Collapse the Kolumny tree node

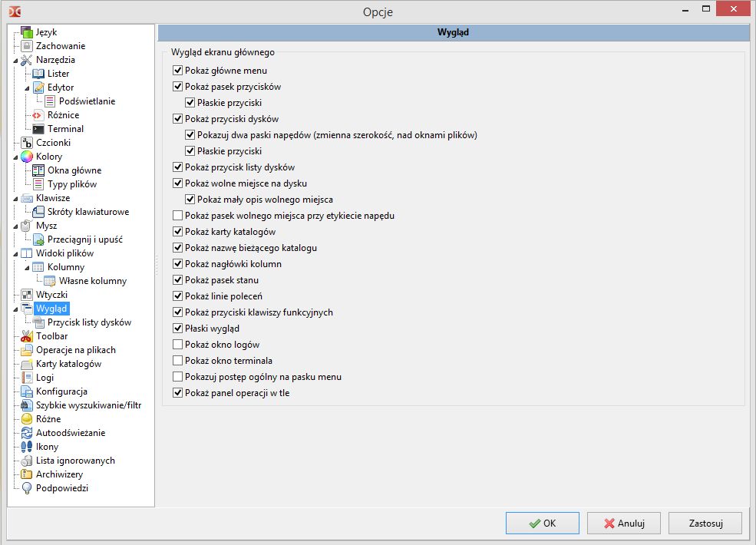pyautogui.click(x=27, y=268)
